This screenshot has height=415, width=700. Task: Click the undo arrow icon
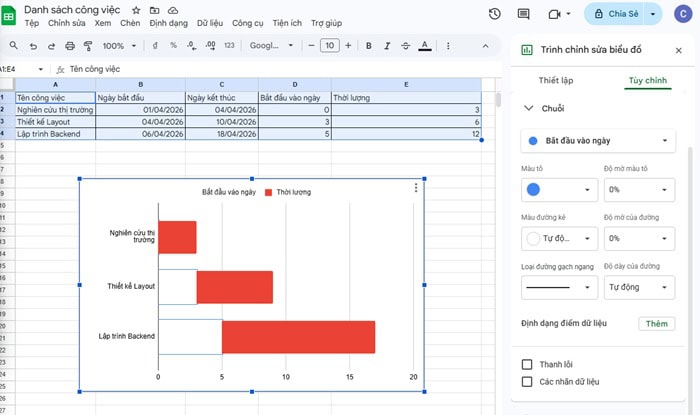coord(33,46)
